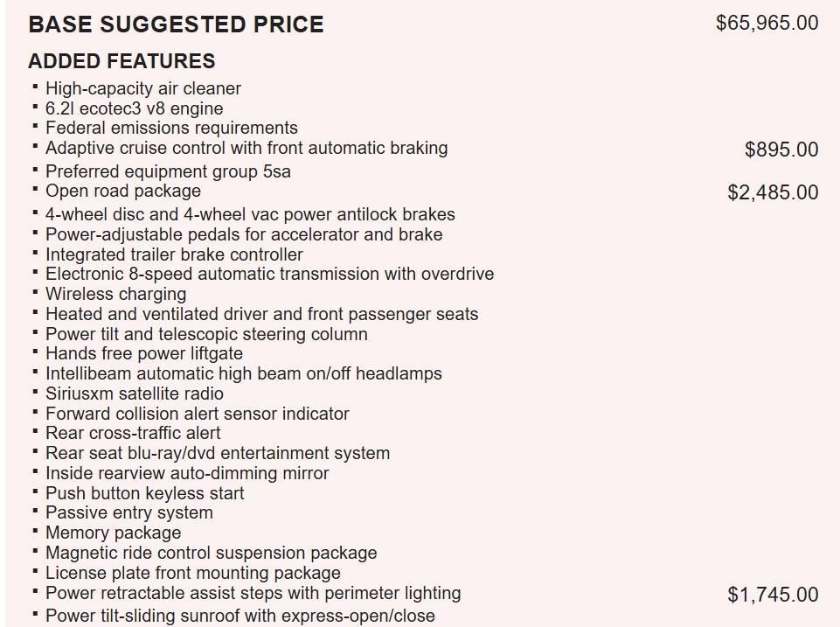Select the 6.2l ecotec3 v8 engine line
840x627 pixels.
(x=135, y=108)
